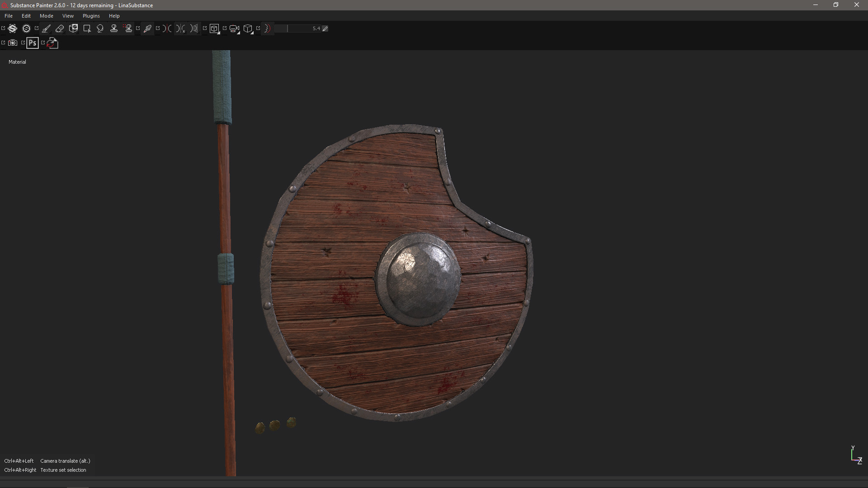Click the resource updater refresh icon

(x=52, y=43)
